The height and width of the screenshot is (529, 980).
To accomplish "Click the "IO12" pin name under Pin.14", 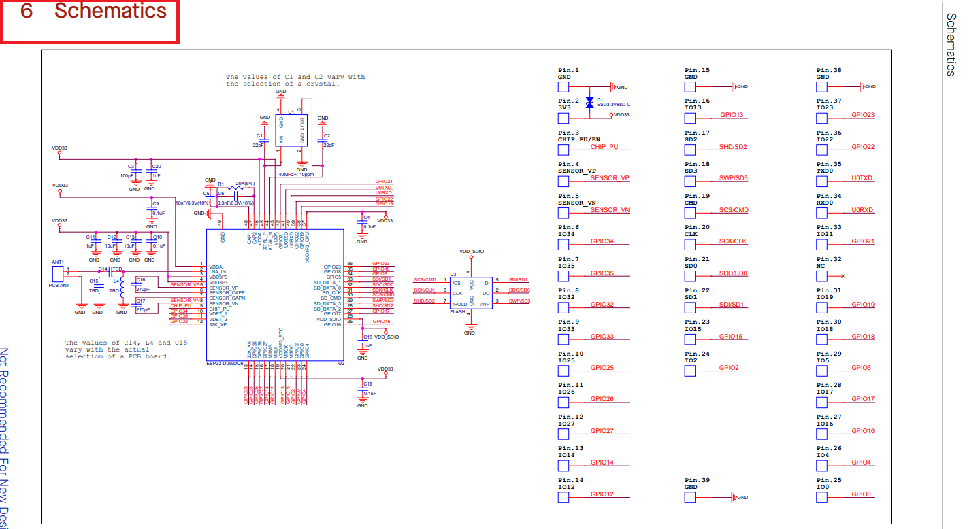I will pos(566,487).
